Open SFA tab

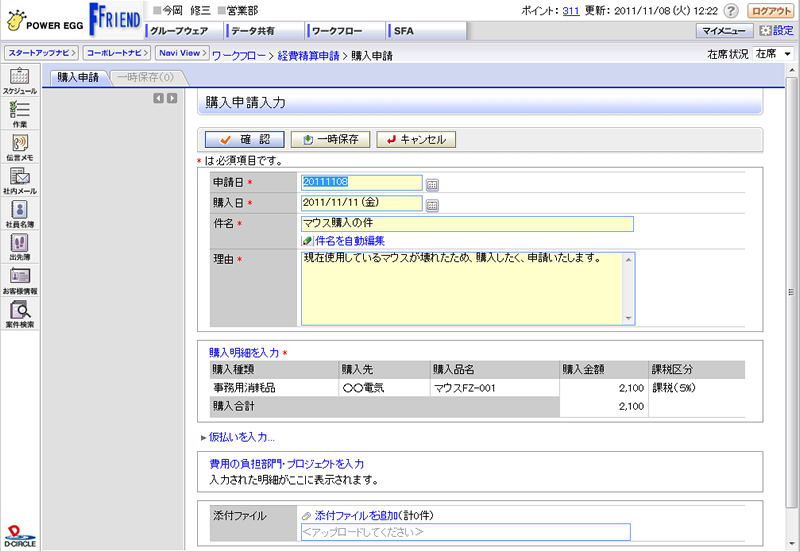point(427,31)
